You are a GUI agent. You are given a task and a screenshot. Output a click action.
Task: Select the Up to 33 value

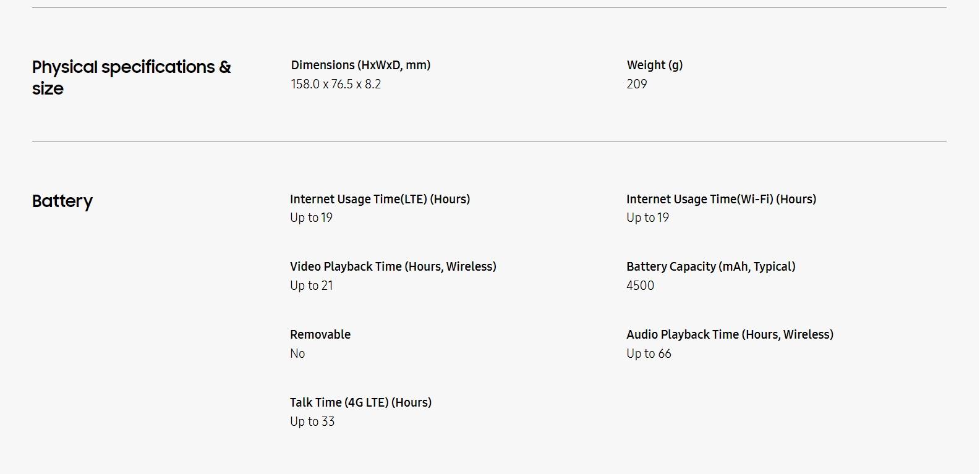point(312,421)
